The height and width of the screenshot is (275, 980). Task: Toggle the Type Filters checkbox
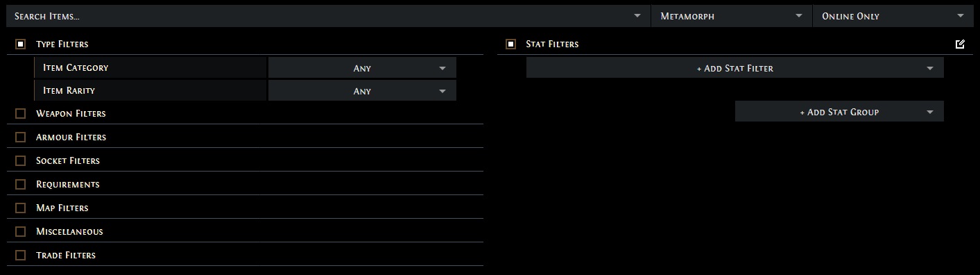click(21, 44)
